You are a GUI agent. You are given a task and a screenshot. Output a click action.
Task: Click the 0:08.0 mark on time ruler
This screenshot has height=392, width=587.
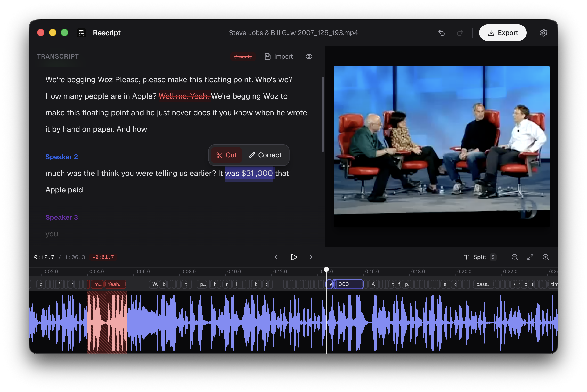point(188,272)
